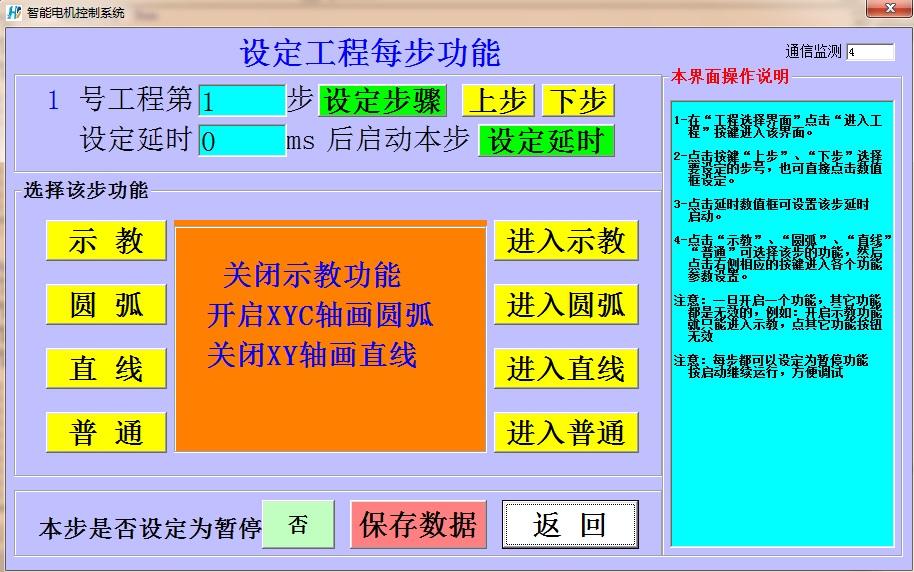Image resolution: width=914 pixels, height=572 pixels.
Task: Click the 保存数据 save button
Action: tap(418, 525)
